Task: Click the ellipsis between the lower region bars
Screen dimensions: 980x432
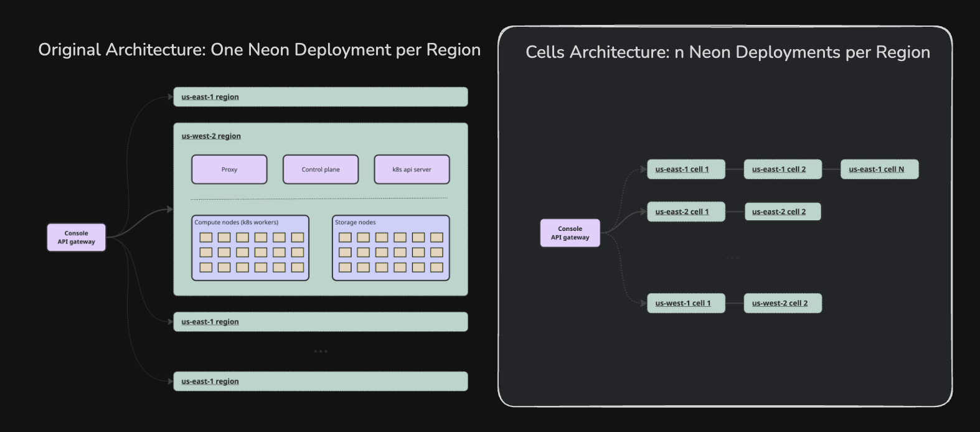Action: [321, 352]
